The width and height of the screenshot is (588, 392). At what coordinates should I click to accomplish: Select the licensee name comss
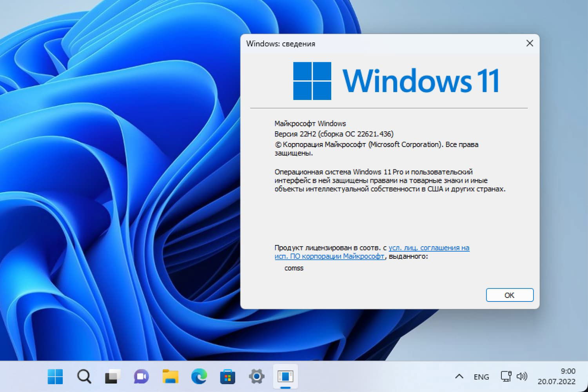(x=294, y=268)
